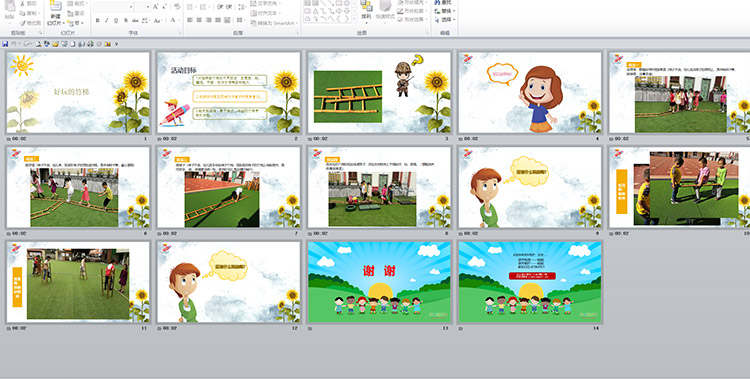Viewport: 750px width, 379px height.
Task: Click the Find (查找) binoculars command
Action: (x=443, y=2)
